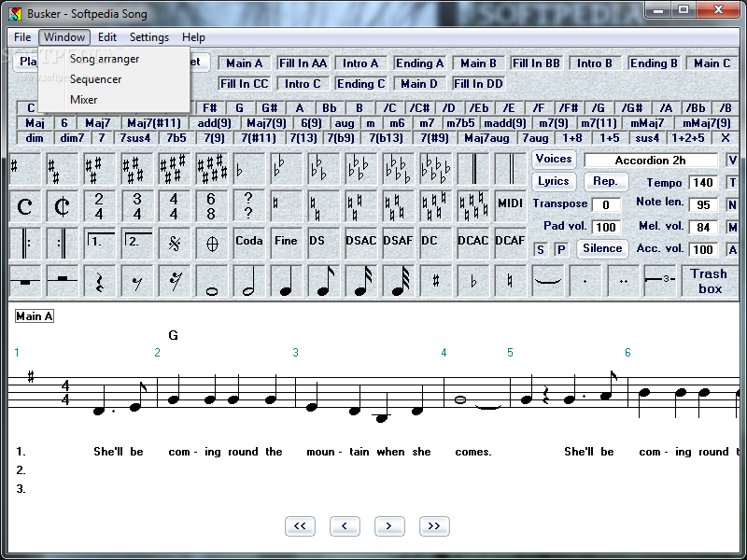The width and height of the screenshot is (747, 560).
Task: Click the Rep. button
Action: click(x=605, y=181)
